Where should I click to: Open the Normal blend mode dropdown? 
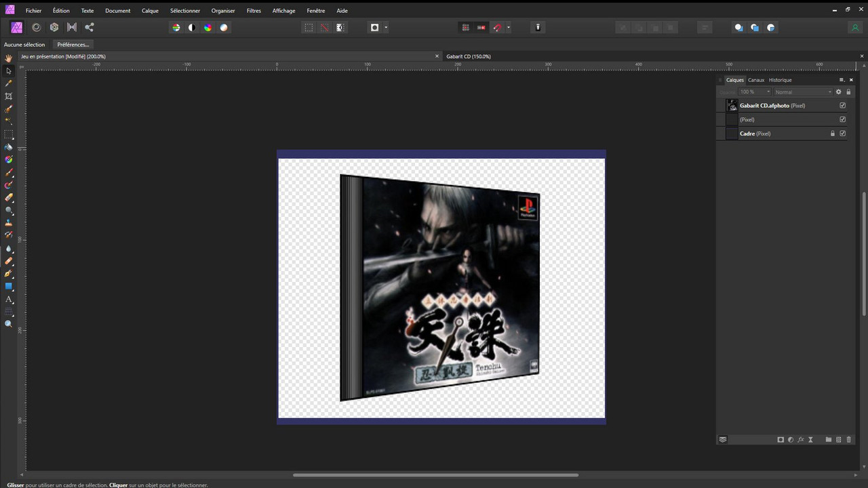click(803, 91)
